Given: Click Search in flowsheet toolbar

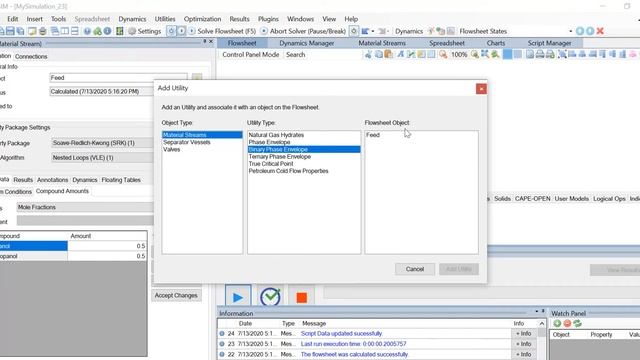Looking at the screenshot, I should click(x=296, y=54).
